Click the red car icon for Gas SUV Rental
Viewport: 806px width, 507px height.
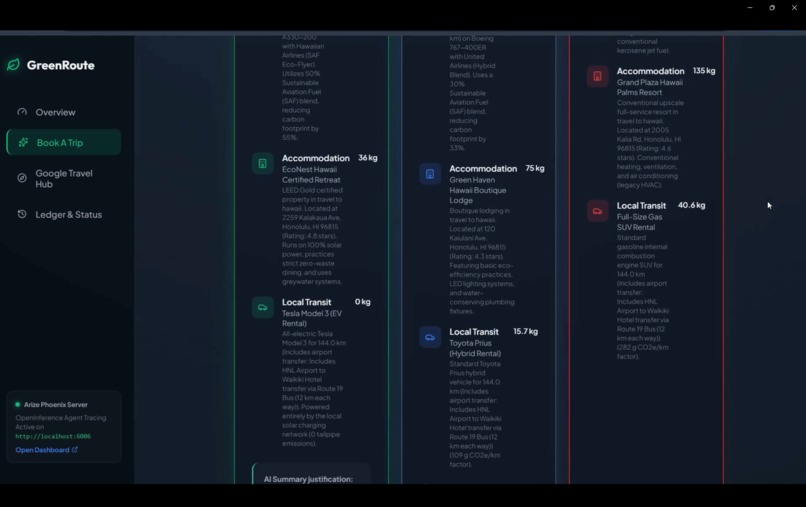598,211
